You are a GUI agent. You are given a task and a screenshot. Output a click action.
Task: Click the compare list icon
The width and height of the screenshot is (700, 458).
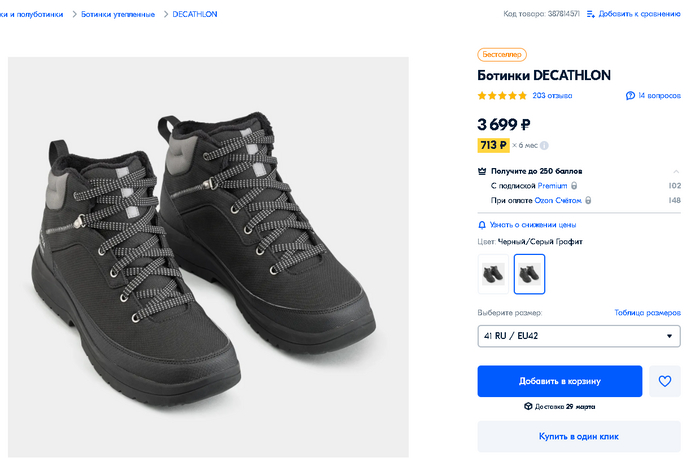[591, 14]
